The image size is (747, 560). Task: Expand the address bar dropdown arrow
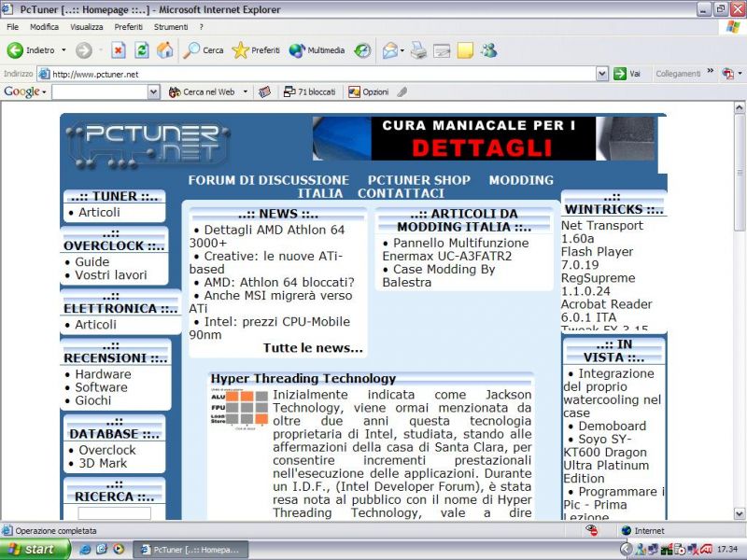tap(602, 74)
